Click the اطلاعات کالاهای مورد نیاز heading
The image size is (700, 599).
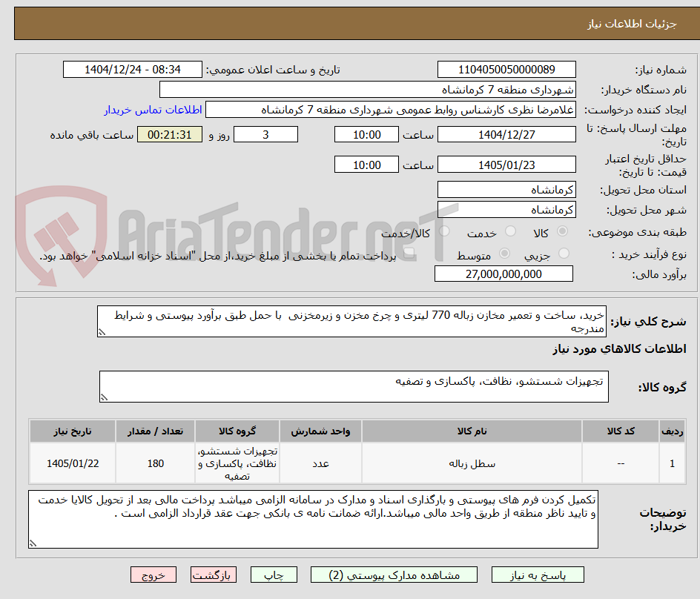[620, 348]
